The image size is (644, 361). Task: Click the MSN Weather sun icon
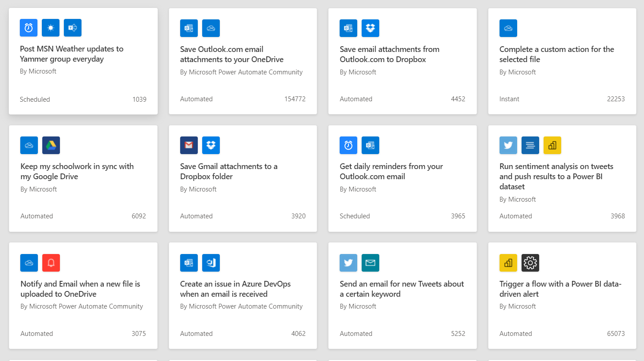pyautogui.click(x=51, y=28)
